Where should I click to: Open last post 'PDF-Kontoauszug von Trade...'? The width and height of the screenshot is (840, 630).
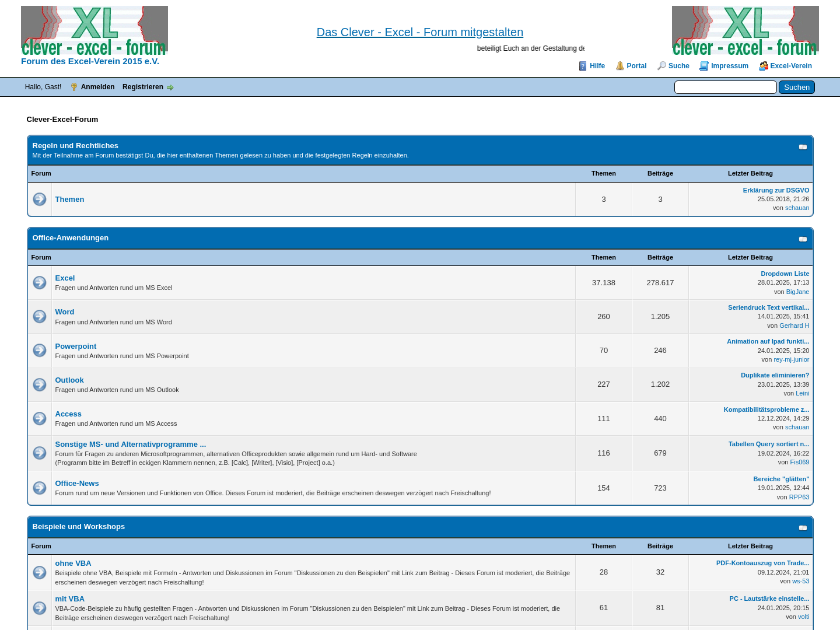[x=763, y=563]
